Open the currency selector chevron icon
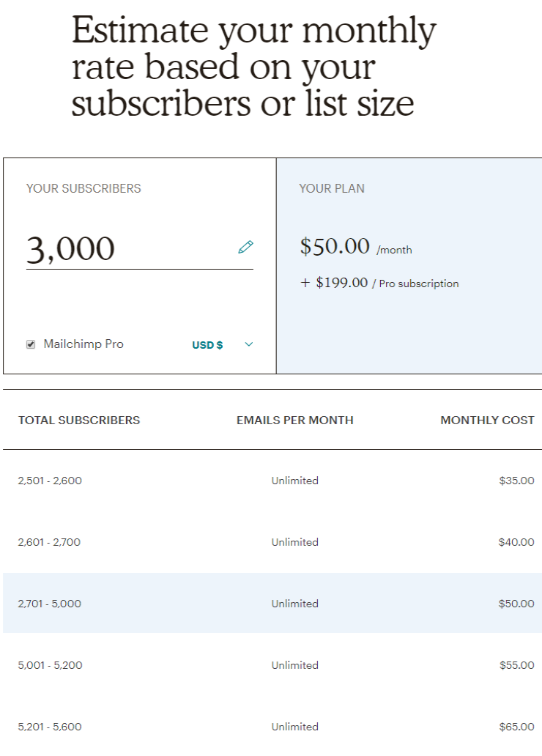The height and width of the screenshot is (756, 542). tap(248, 344)
